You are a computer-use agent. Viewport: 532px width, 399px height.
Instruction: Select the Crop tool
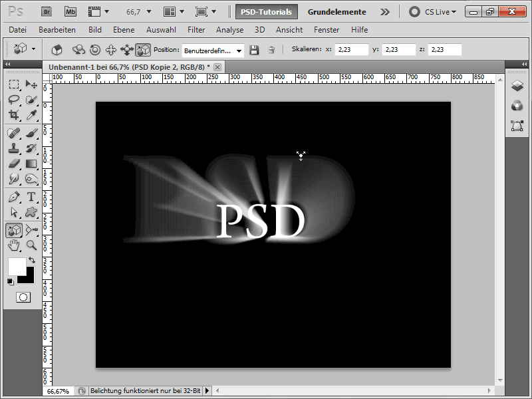(x=14, y=115)
